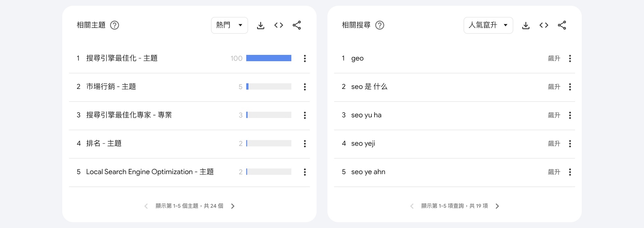Go to next page of related queries
The image size is (644, 228).
pyautogui.click(x=497, y=206)
